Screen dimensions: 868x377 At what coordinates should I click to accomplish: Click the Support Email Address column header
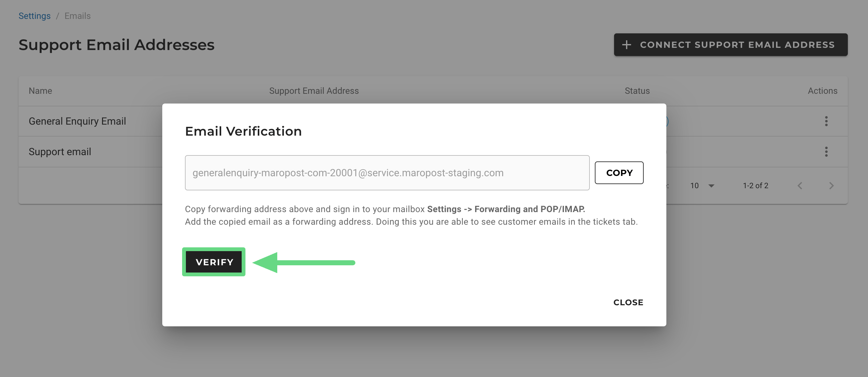click(x=314, y=91)
